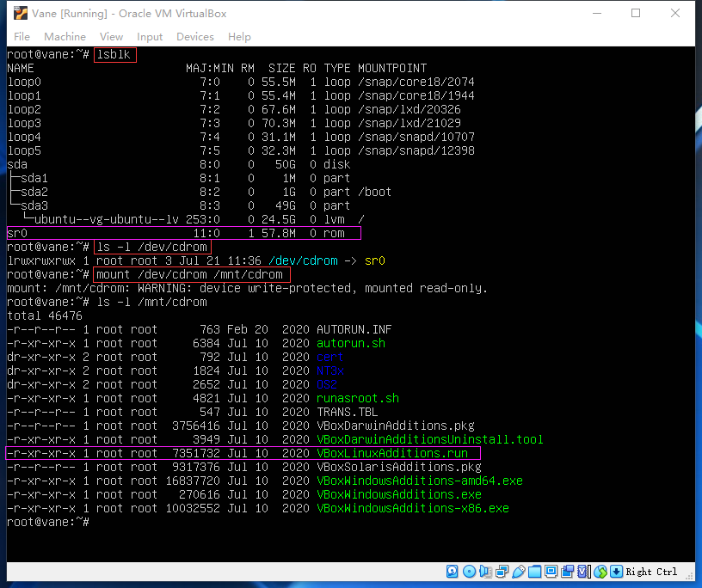Close the Vane VirtualBox window
The image size is (702, 588).
click(x=675, y=14)
